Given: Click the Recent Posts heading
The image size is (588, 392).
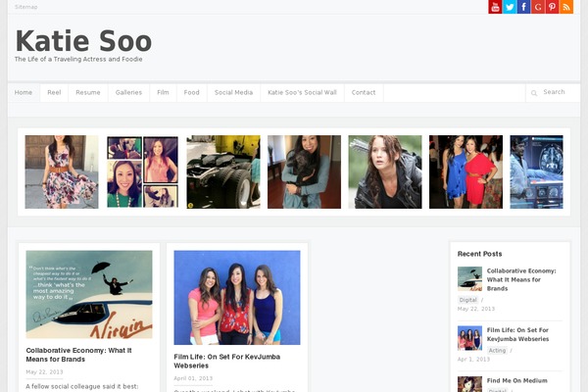Looking at the screenshot, I should point(479,254).
